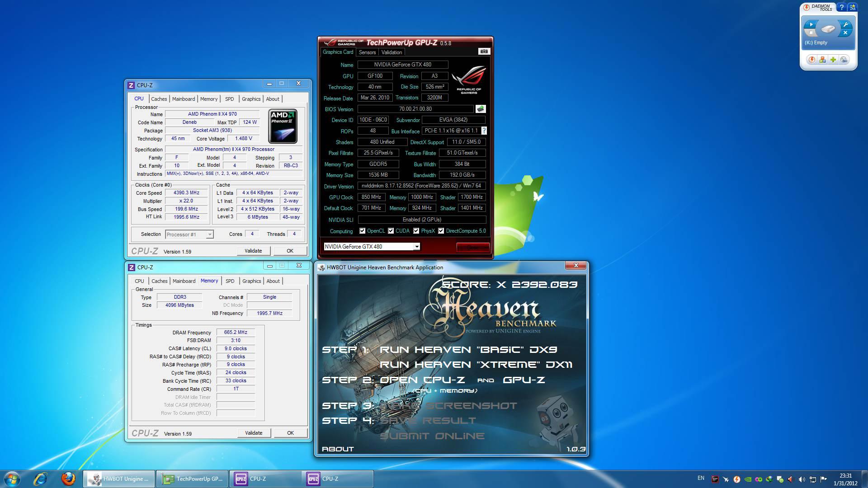Viewport: 868px width, 488px height.
Task: Click the airplane tray icon
Action: pyautogui.click(x=726, y=479)
